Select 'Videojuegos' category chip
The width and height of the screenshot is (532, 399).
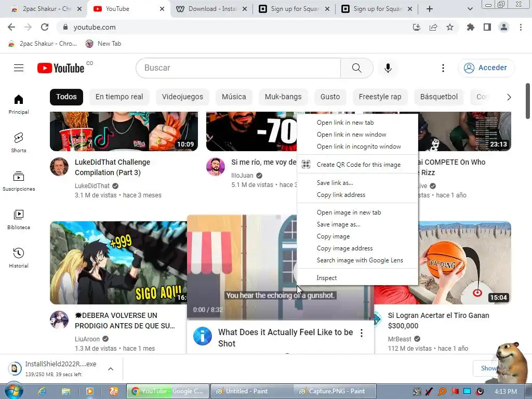pos(182,97)
